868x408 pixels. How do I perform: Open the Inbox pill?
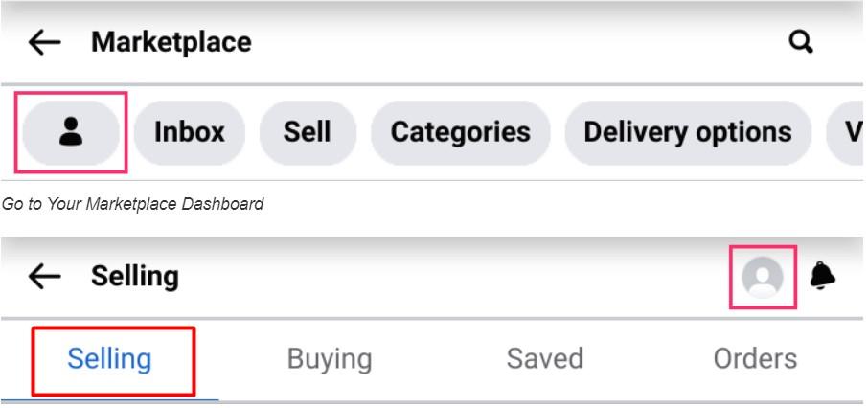point(190,132)
